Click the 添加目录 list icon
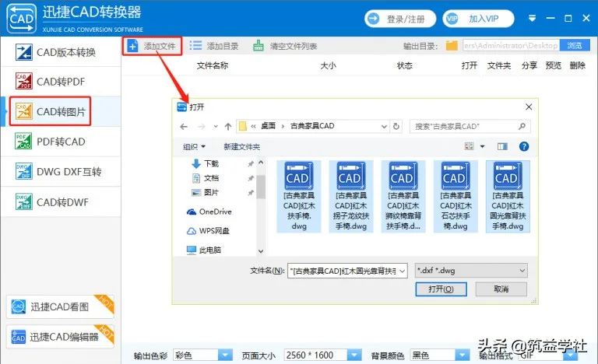 pyautogui.click(x=195, y=46)
